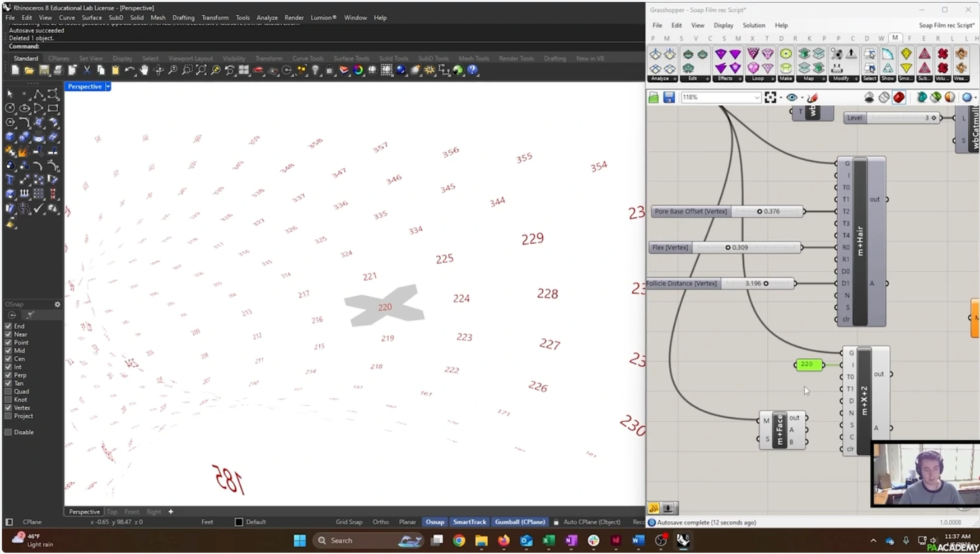Select the Explode tool in left sidebar
Image resolution: width=980 pixels, height=554 pixels.
coord(24,151)
